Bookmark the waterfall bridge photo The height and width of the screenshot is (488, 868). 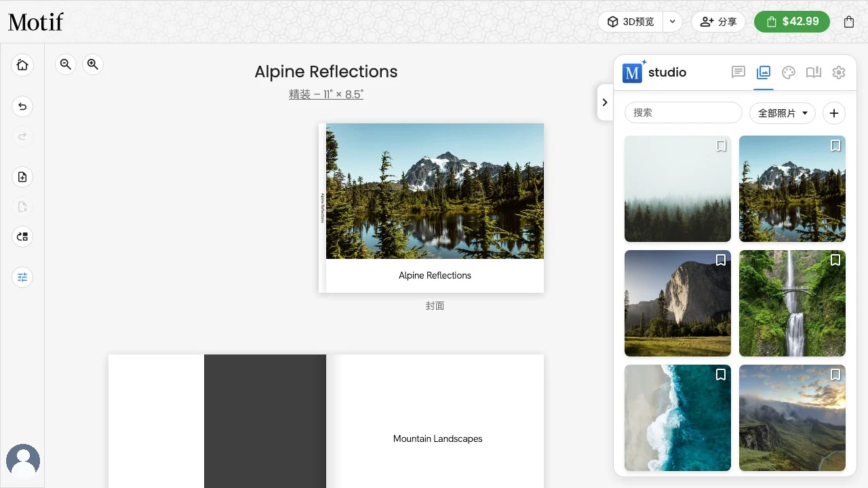point(835,260)
